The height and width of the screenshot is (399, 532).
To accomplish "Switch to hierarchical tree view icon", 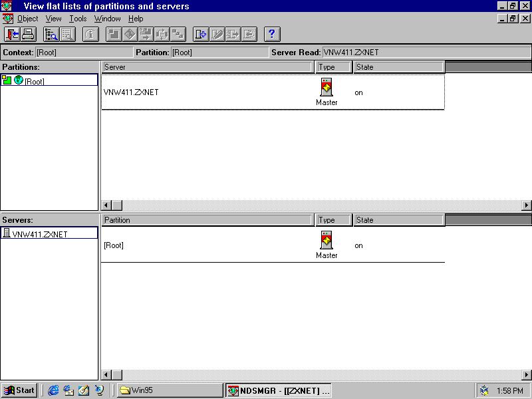I will 52,35.
